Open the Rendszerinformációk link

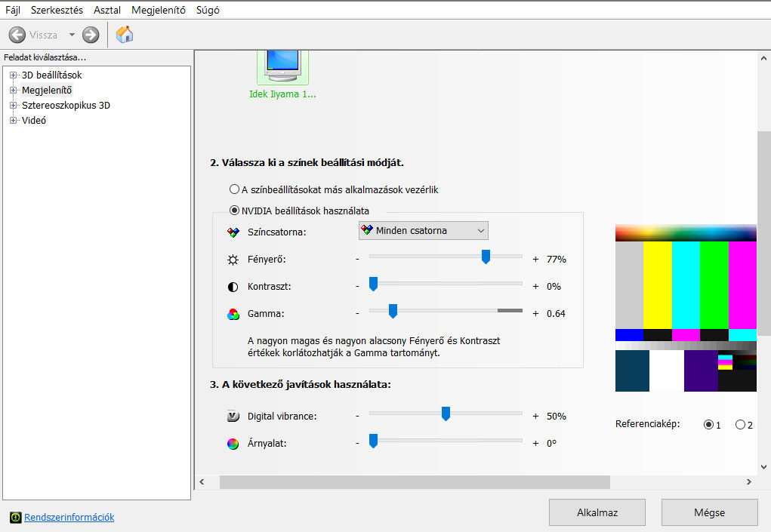click(69, 517)
